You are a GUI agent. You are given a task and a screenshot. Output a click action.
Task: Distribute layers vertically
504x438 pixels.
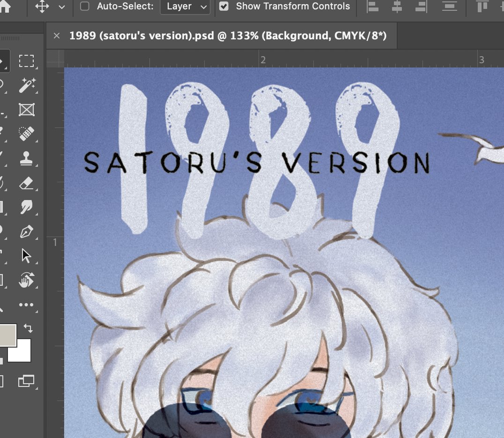pos(449,7)
